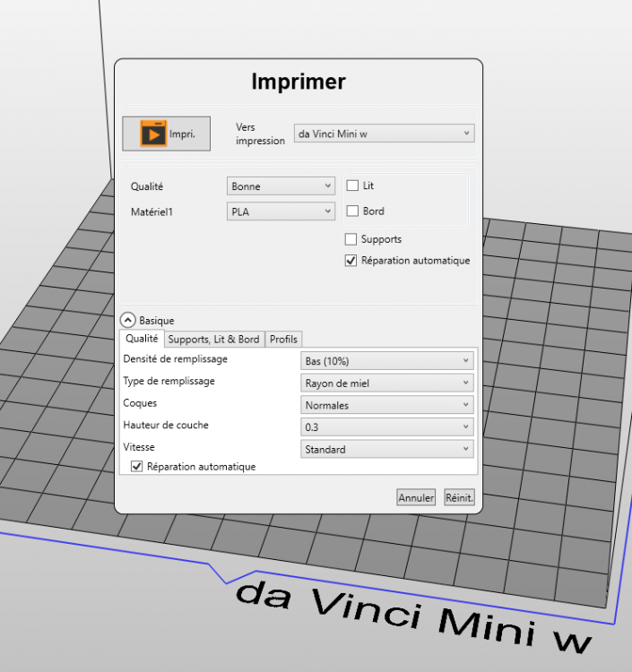Enable the Lit checkbox
Image resolution: width=632 pixels, height=672 pixels.
point(352,185)
